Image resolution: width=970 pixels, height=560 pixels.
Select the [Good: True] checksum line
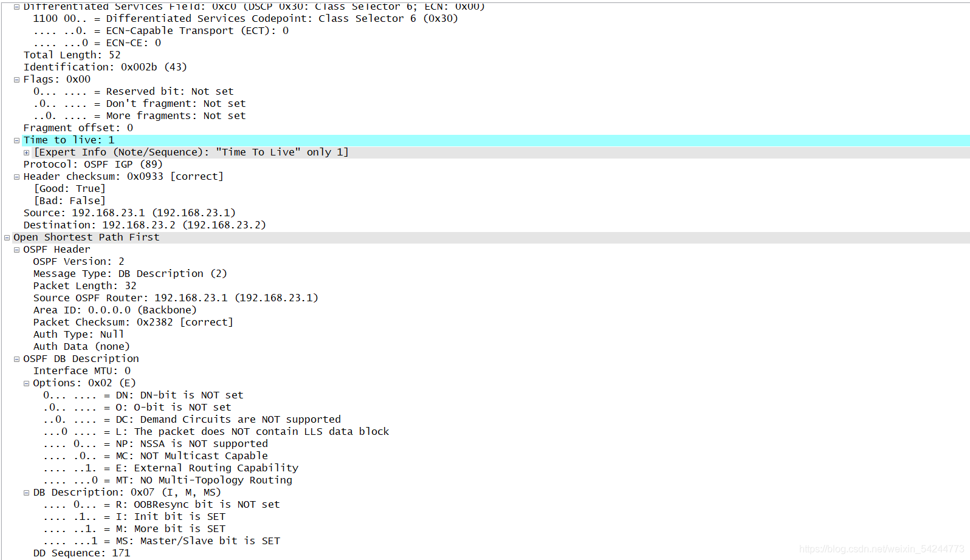tap(70, 189)
